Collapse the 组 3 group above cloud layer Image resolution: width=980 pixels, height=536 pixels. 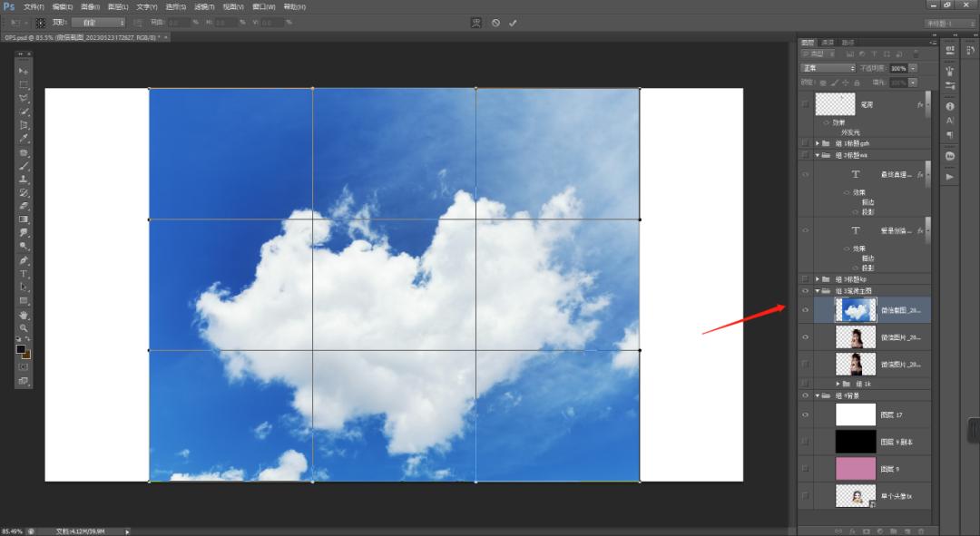818,290
